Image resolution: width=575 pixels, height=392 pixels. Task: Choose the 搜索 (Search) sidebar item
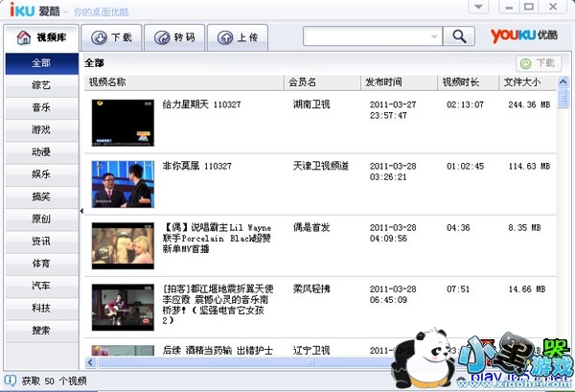tap(41, 330)
